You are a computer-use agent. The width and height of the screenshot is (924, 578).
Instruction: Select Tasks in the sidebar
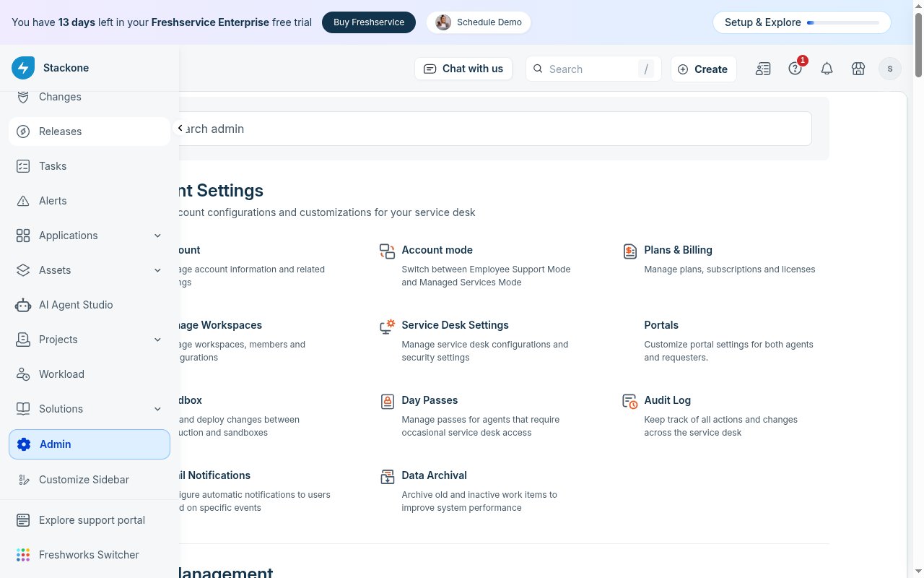(90, 166)
